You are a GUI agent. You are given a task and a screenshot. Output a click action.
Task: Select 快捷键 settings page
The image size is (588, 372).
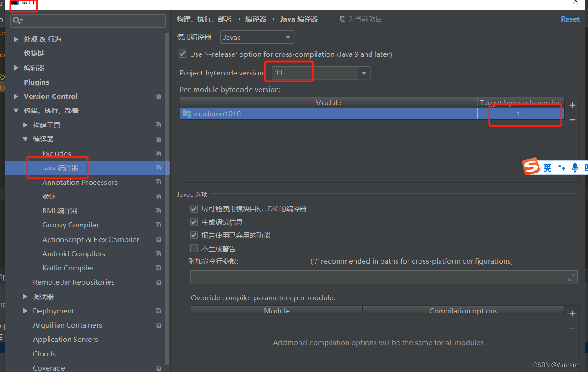pos(34,54)
